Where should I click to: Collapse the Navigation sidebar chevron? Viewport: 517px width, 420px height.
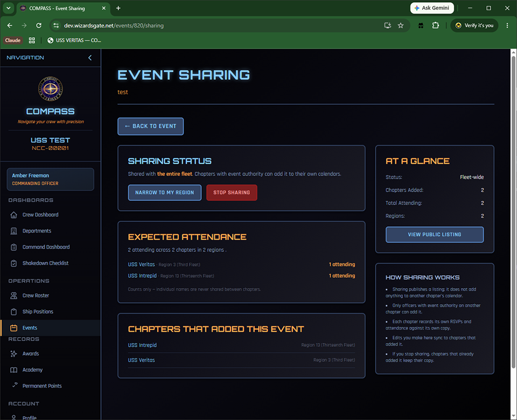[90, 58]
